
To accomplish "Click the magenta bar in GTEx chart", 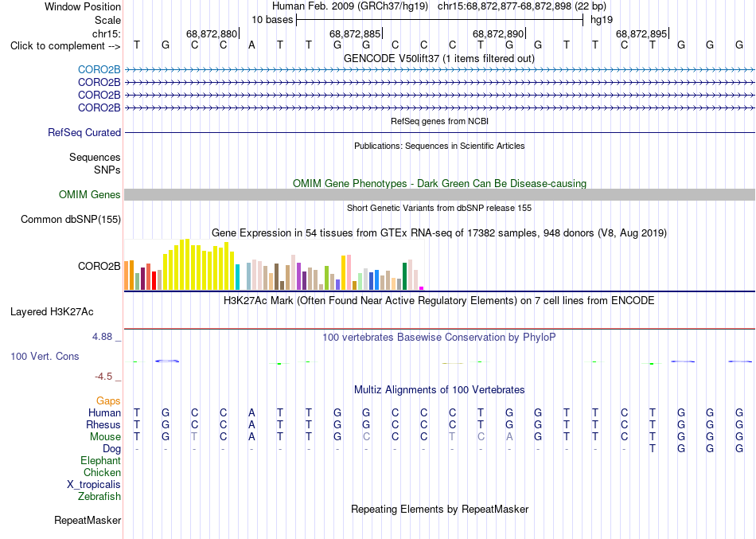I will click(422, 288).
